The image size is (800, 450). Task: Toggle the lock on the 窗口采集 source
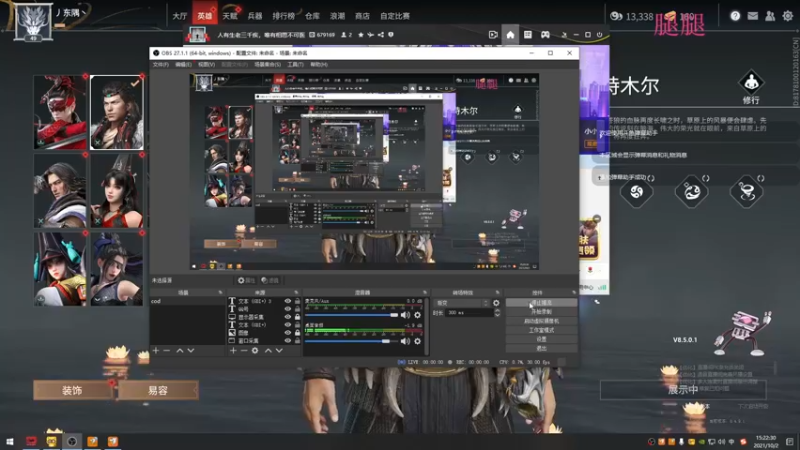tap(297, 340)
